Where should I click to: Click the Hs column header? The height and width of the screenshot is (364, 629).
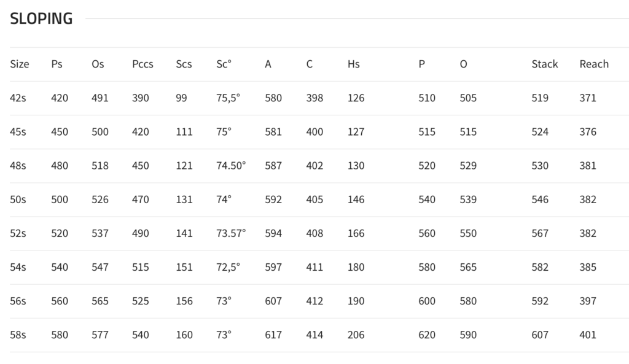353,64
